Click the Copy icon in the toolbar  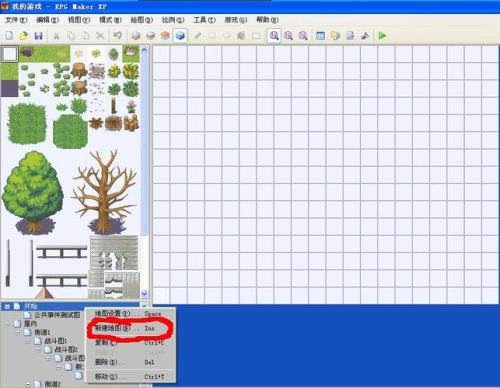(71, 35)
